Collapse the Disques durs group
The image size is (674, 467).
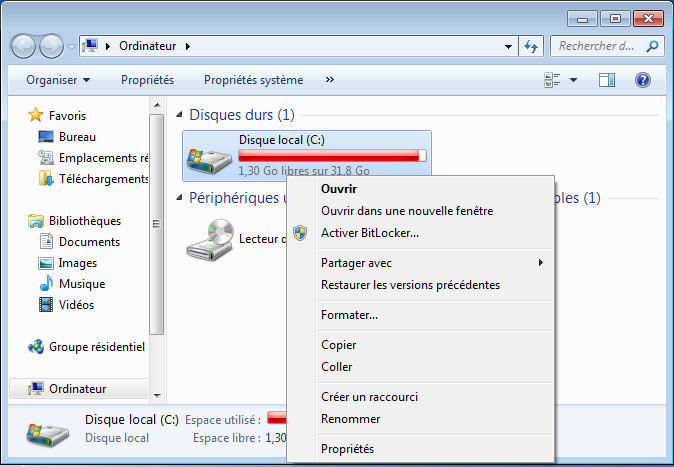coord(179,114)
